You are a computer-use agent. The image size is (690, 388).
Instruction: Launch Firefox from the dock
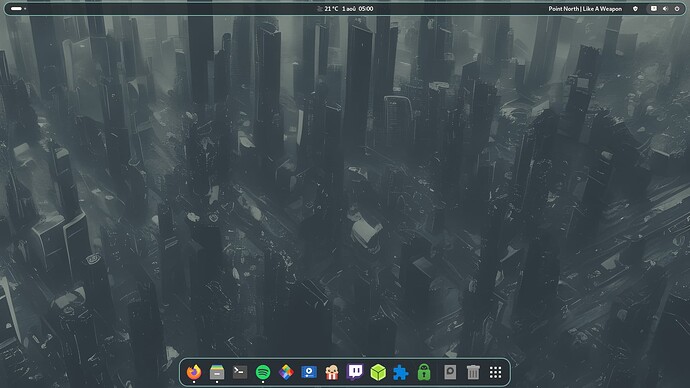point(194,372)
